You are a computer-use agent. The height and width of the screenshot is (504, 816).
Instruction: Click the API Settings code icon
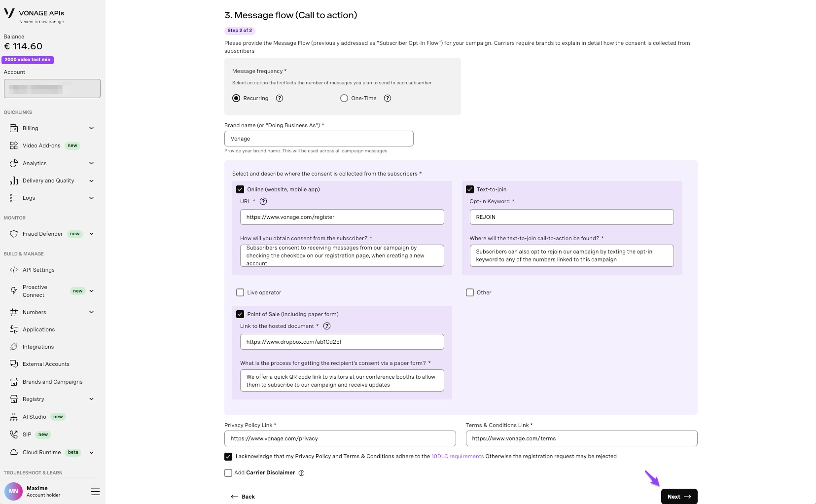pyautogui.click(x=14, y=270)
